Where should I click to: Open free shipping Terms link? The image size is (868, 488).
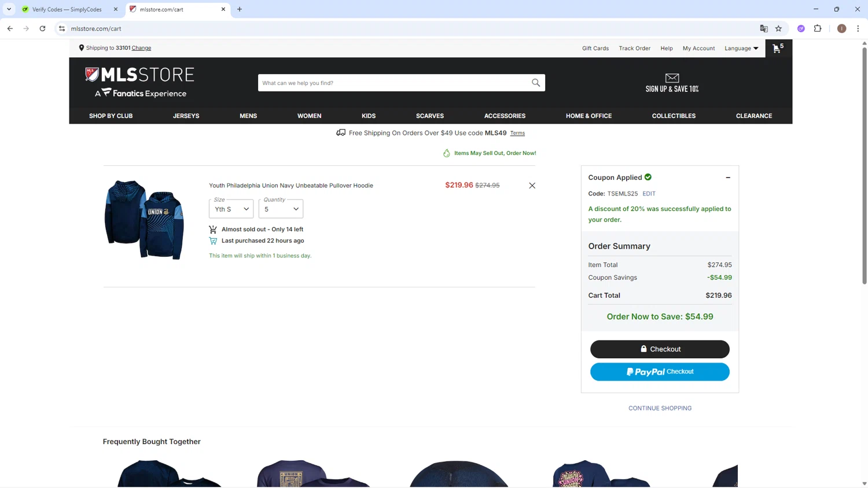(517, 133)
